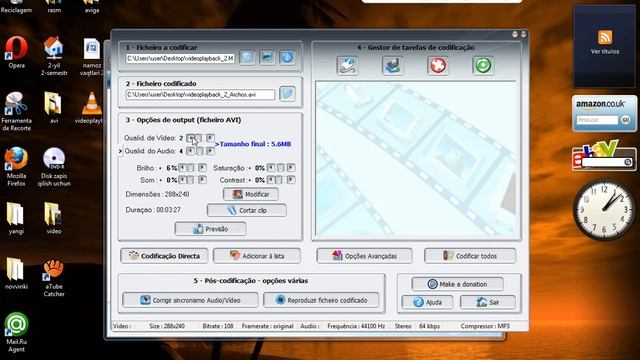Click the mouse-shaped icon in the task manager toolbar
640x360 pixels.
[348, 66]
